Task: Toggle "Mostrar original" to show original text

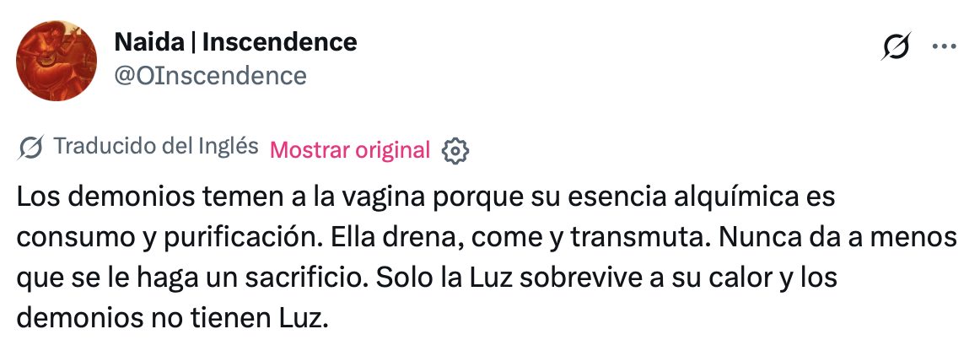Action: click(x=350, y=150)
